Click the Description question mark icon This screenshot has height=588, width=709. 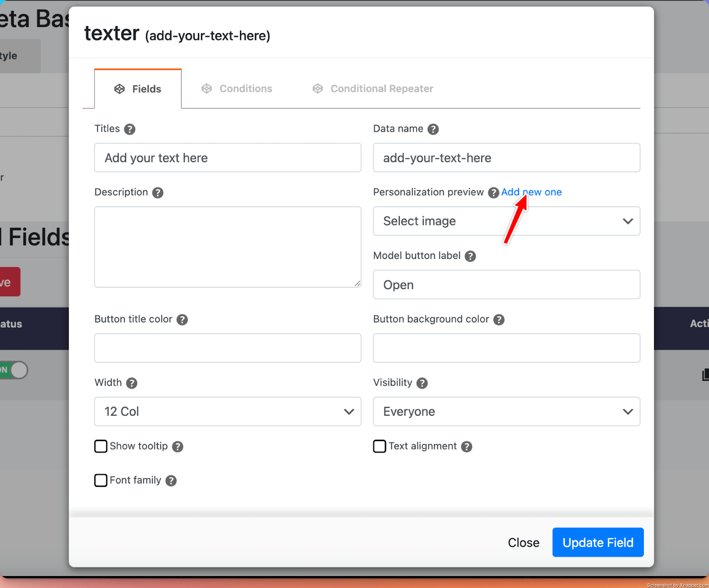158,193
